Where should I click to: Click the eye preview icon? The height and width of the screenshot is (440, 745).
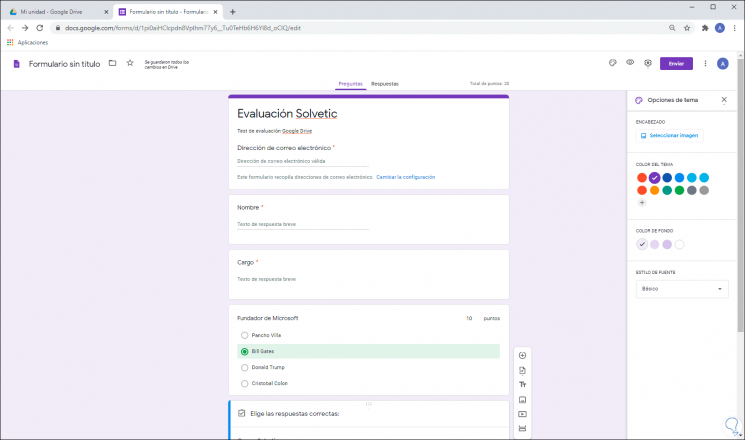tap(630, 63)
